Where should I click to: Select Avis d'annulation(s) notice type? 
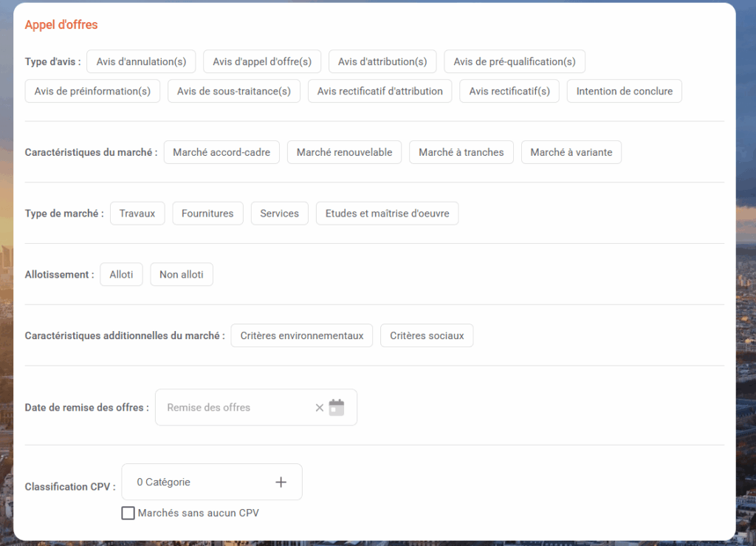point(141,61)
